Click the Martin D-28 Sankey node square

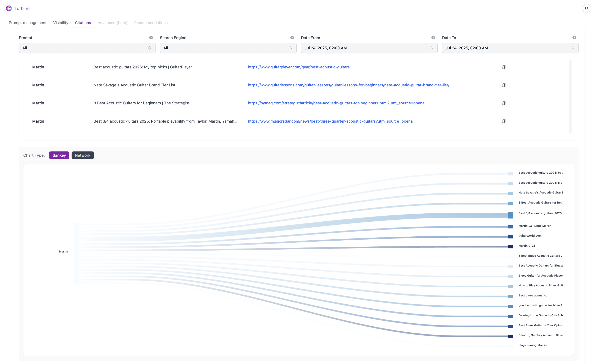(x=510, y=247)
